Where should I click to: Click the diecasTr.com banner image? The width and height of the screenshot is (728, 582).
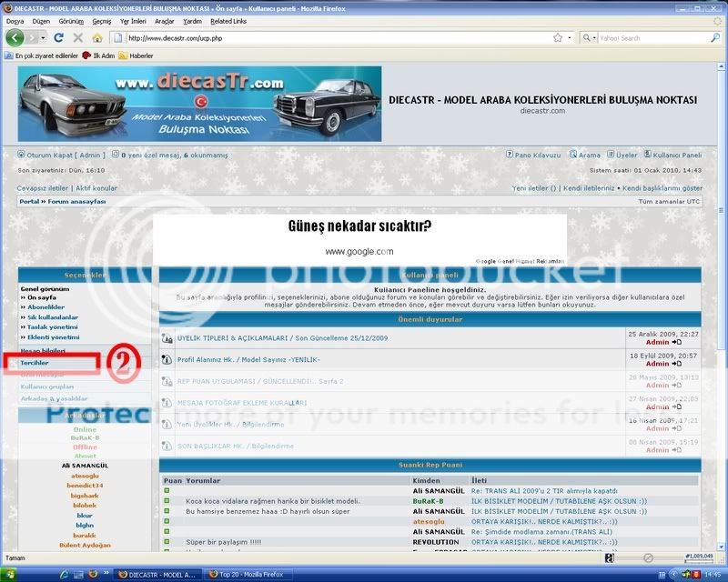click(x=199, y=104)
